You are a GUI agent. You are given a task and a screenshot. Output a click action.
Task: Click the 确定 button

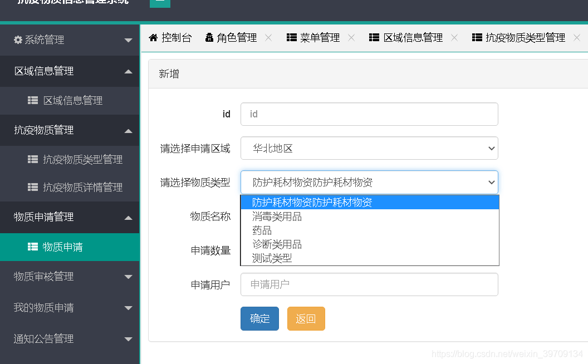pyautogui.click(x=259, y=319)
